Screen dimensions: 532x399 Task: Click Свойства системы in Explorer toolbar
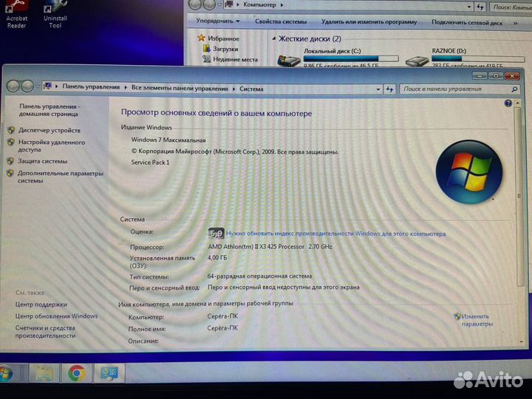(x=281, y=21)
